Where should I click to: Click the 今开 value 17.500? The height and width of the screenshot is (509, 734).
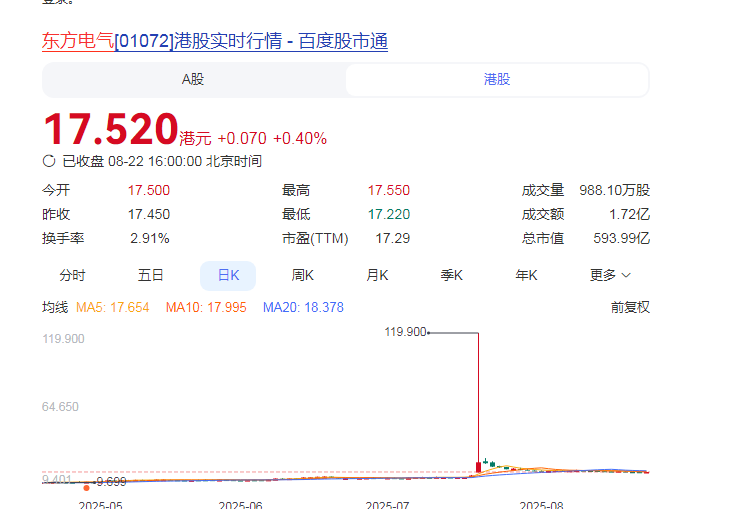[149, 191]
